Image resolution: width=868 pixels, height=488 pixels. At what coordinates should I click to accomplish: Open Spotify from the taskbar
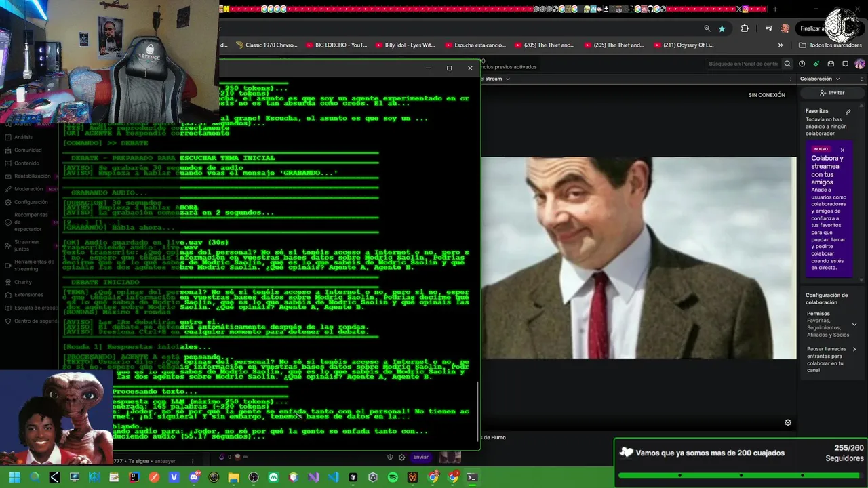click(x=393, y=477)
